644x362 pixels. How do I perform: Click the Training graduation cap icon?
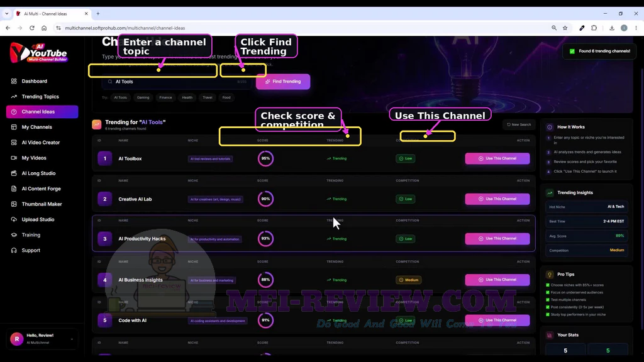tap(14, 235)
